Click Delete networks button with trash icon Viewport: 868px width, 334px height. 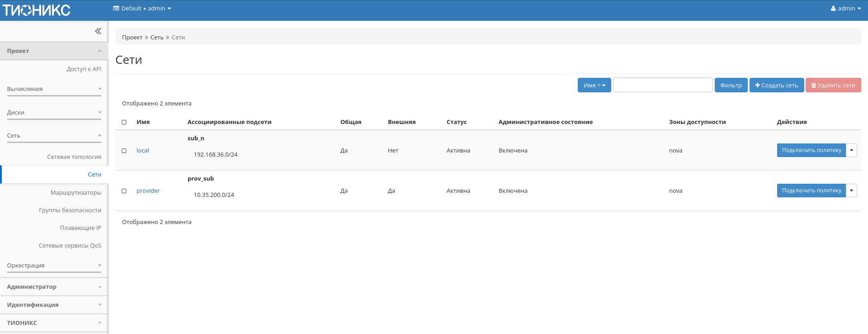(833, 85)
